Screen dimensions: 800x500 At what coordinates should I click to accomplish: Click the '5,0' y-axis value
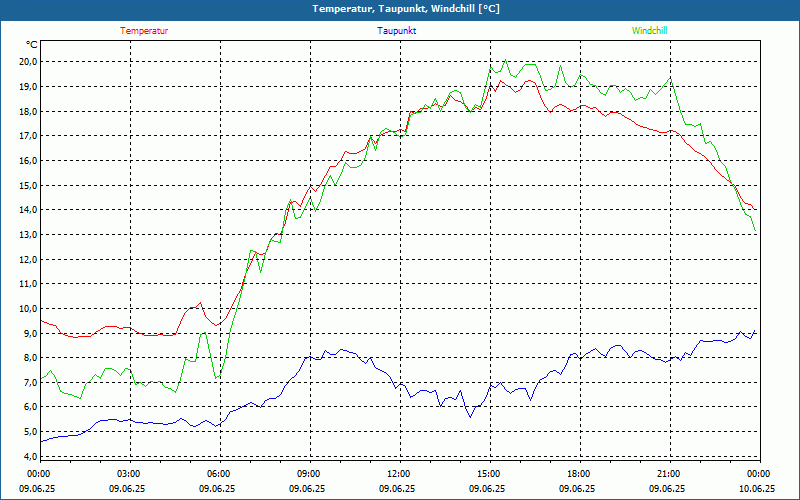pyautogui.click(x=30, y=432)
